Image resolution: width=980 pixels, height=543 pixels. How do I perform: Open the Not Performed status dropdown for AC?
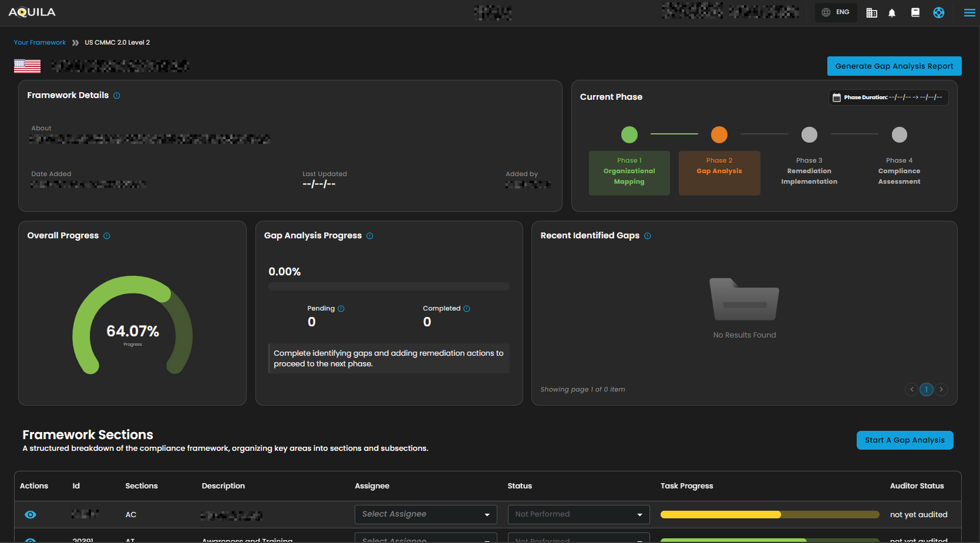click(x=578, y=514)
